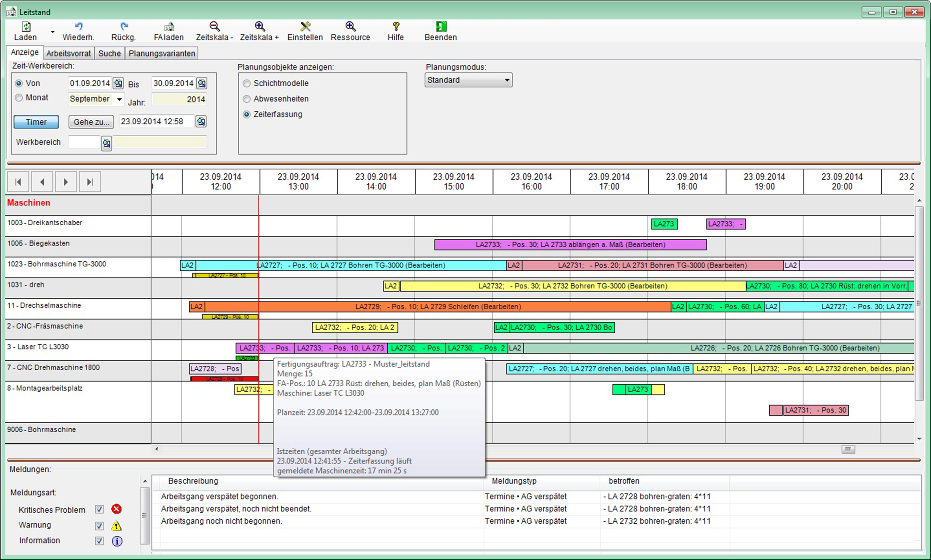Screen dimensions: 931x560
Task: Select the Schichtmodelle radio button
Action: (x=247, y=83)
